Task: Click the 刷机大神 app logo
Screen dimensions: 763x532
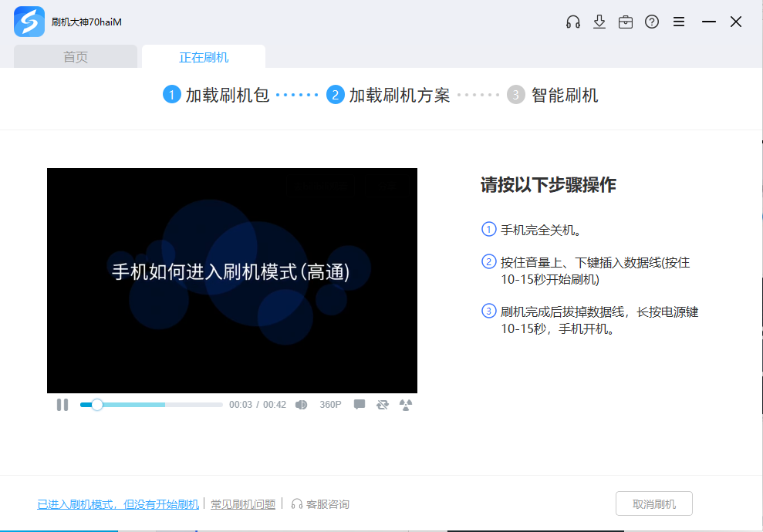Action: click(29, 22)
